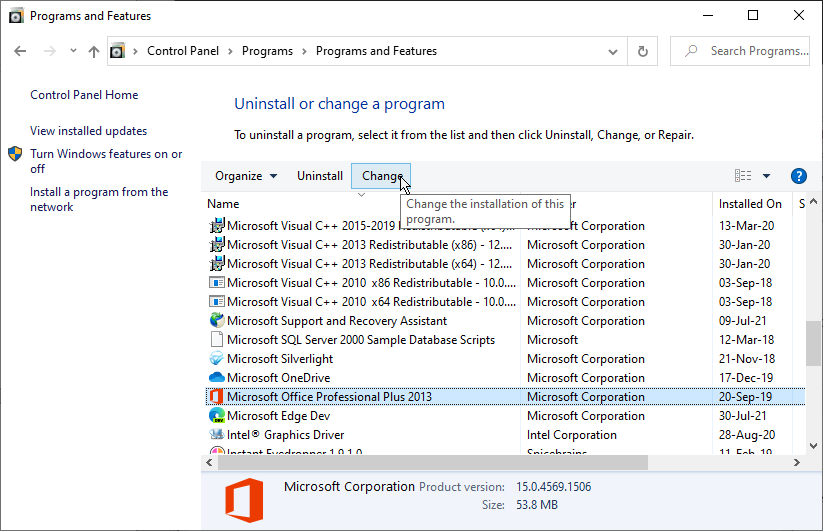Click the vertical scrollbar up arrow

click(x=814, y=201)
